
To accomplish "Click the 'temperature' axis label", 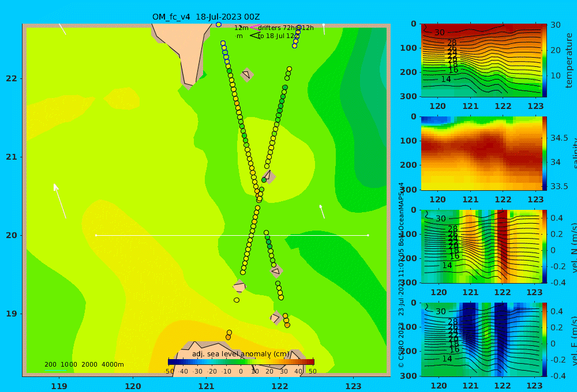I will [x=569, y=61].
